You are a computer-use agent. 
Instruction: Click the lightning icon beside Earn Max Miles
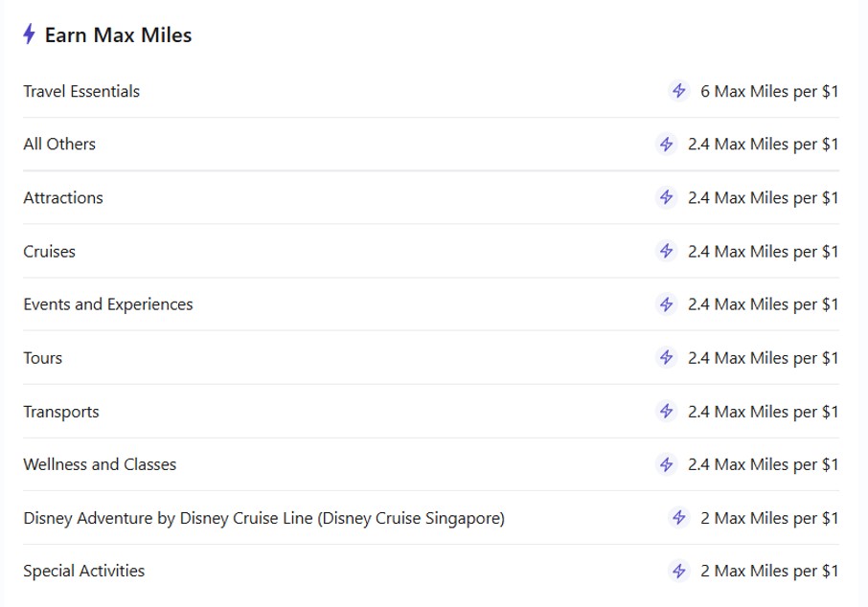pyautogui.click(x=30, y=35)
